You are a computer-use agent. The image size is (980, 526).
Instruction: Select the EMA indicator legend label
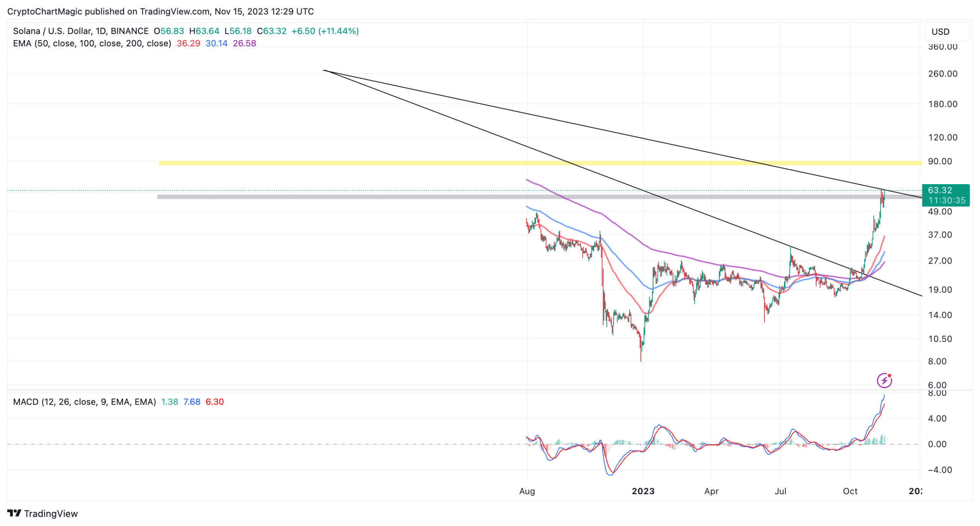point(92,43)
